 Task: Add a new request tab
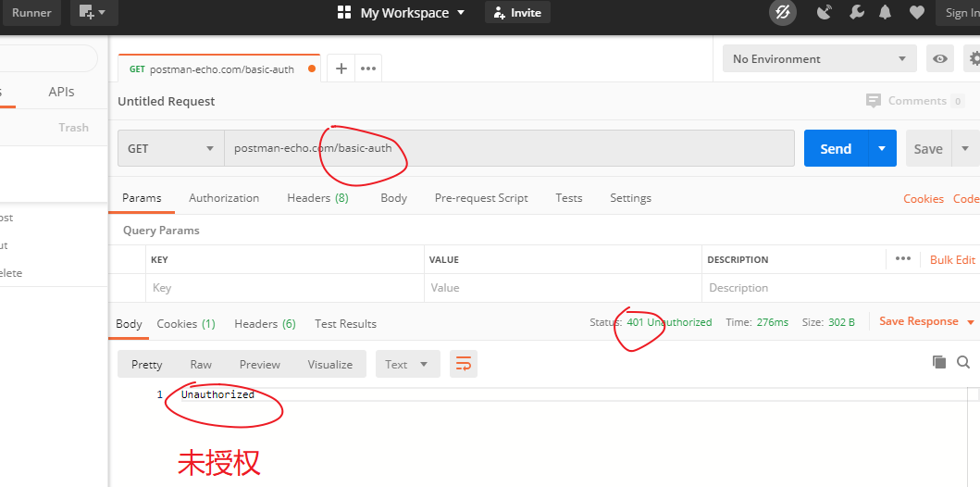(x=341, y=69)
